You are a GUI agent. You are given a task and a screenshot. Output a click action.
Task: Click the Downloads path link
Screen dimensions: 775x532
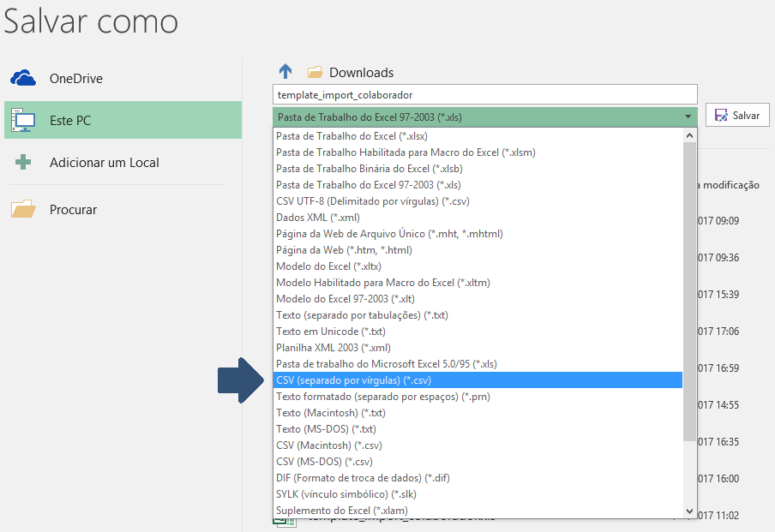pyautogui.click(x=361, y=73)
